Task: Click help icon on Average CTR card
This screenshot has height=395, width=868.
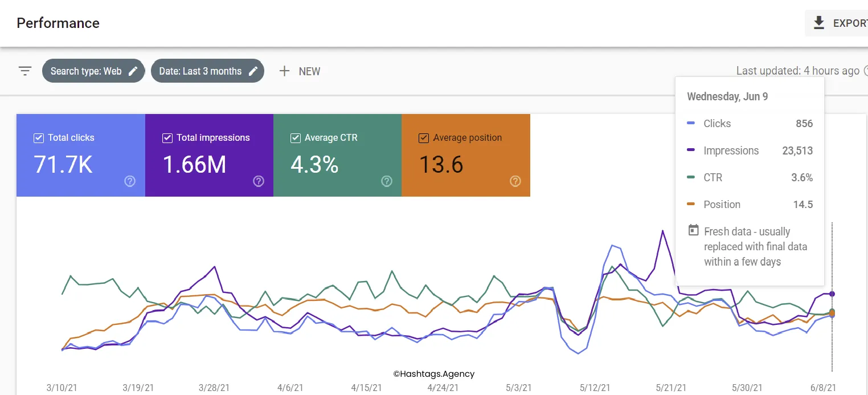Action: pos(387,181)
